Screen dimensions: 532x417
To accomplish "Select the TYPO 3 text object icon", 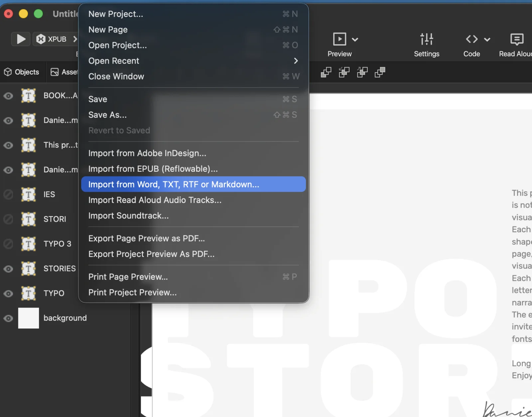I will pos(29,244).
